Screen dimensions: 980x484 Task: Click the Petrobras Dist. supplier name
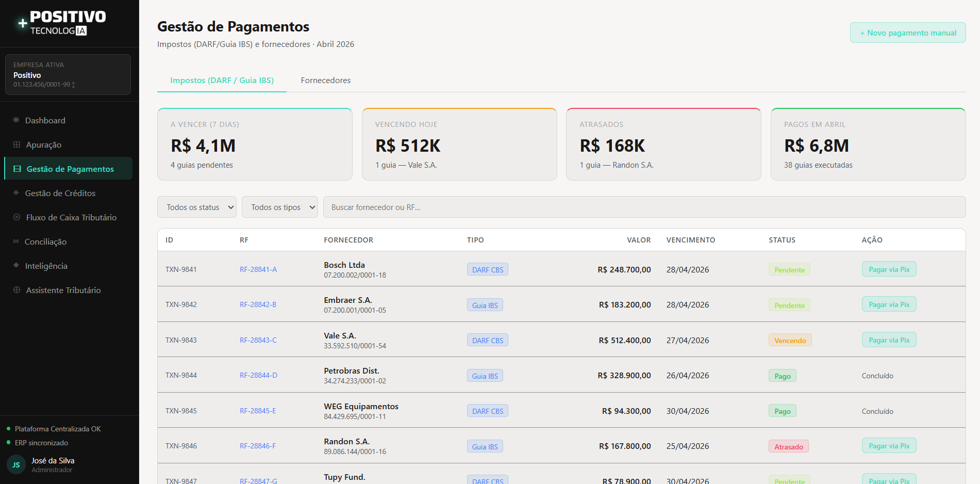point(352,370)
